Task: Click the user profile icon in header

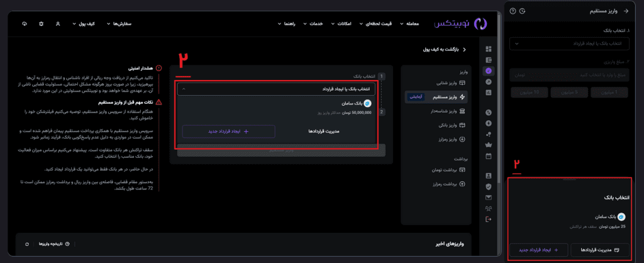Action: [x=58, y=23]
